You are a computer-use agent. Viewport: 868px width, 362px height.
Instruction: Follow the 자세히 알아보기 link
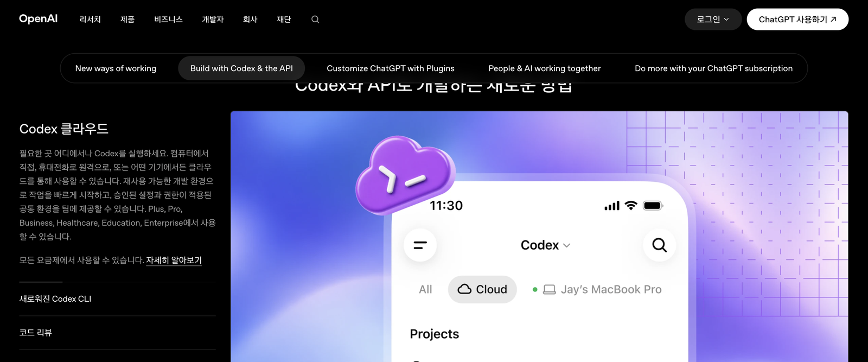(x=174, y=261)
